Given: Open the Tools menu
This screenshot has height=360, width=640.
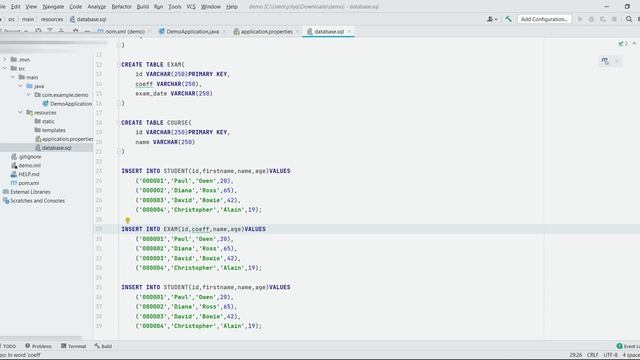Looking at the screenshot, I should click(175, 7).
